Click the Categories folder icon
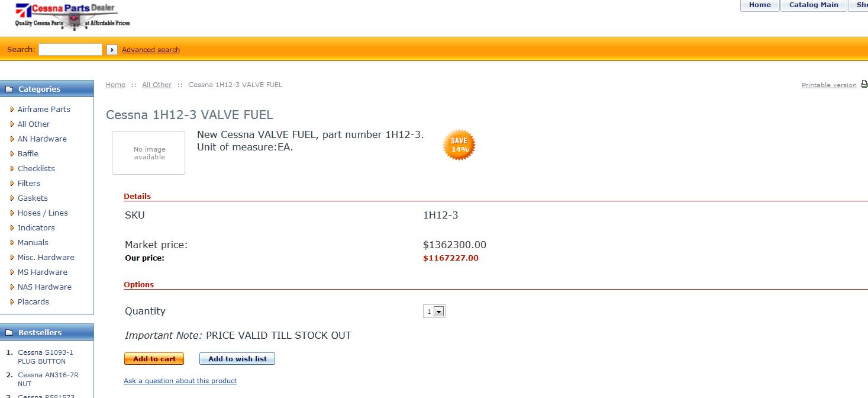Viewport: 868px width, 398px height. [9, 89]
